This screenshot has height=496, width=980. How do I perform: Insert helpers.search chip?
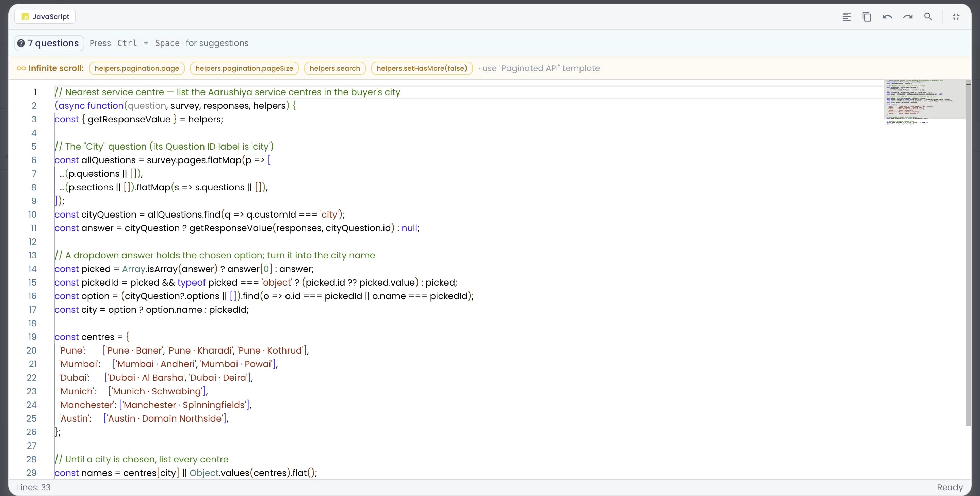pos(335,68)
